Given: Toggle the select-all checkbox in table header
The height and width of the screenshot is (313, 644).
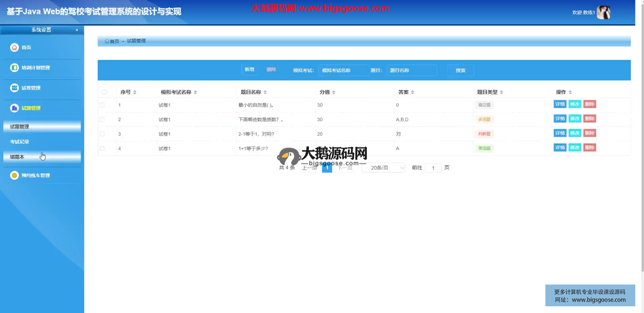Looking at the screenshot, I should click(x=104, y=92).
